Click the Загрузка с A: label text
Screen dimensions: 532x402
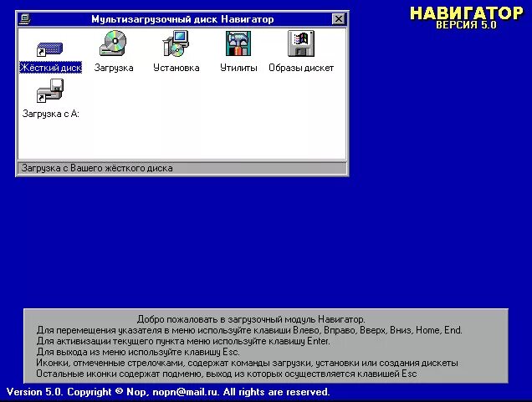tap(50, 114)
